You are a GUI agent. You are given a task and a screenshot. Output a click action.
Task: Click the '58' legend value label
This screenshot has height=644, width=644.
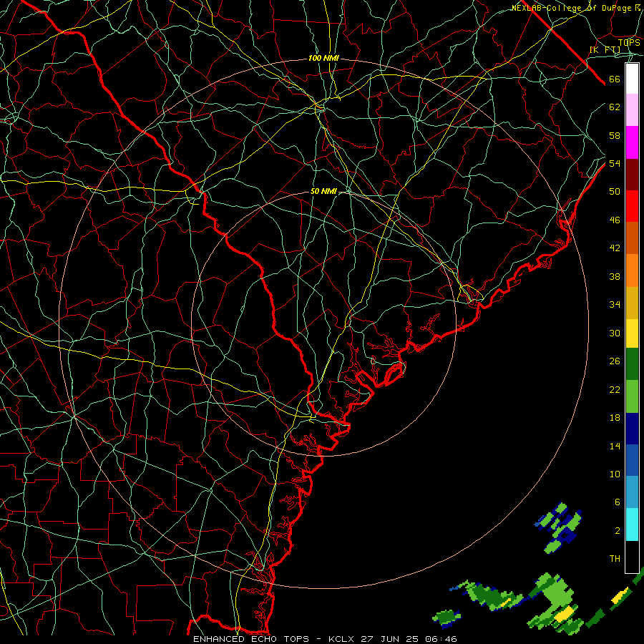click(x=615, y=135)
